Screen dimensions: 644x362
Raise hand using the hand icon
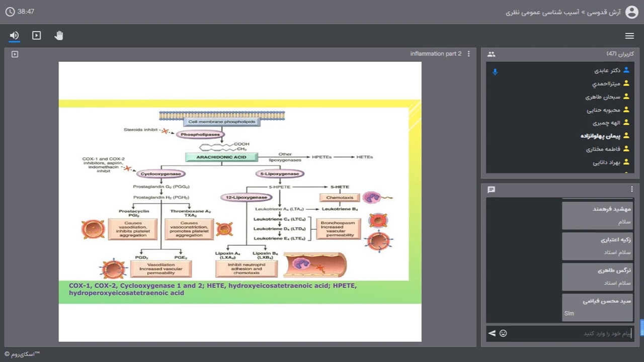click(x=59, y=36)
